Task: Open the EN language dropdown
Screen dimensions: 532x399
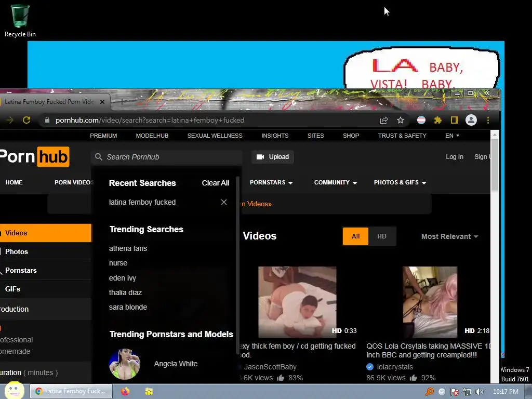Action: 453,136
